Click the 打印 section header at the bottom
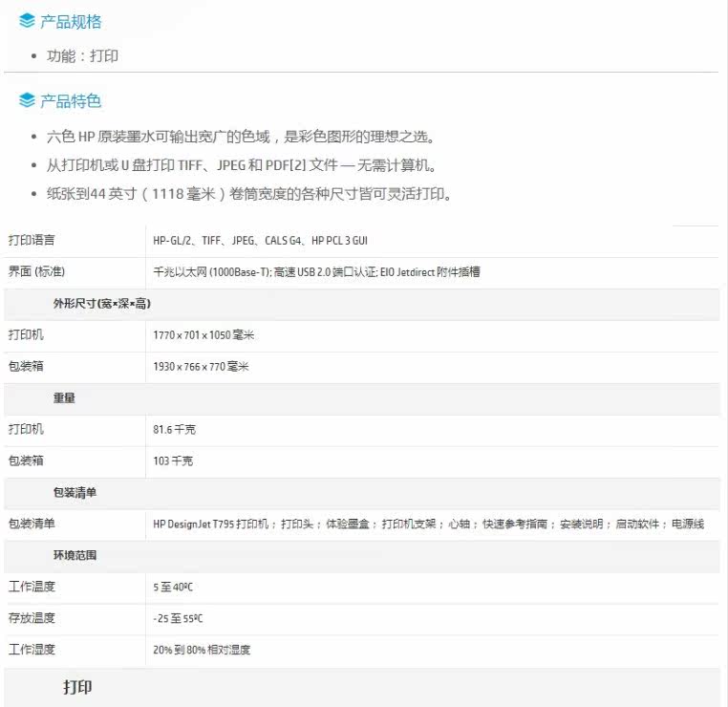Image resolution: width=728 pixels, height=707 pixels. 77,687
